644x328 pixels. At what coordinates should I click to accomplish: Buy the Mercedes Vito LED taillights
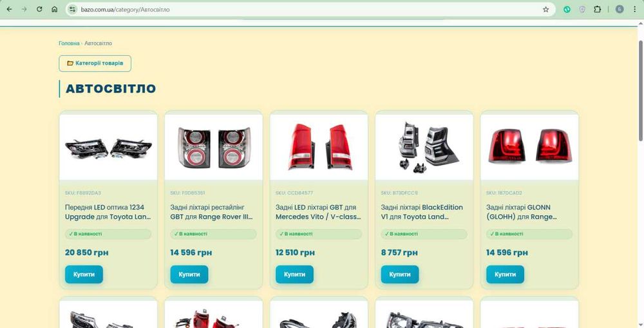tap(294, 274)
